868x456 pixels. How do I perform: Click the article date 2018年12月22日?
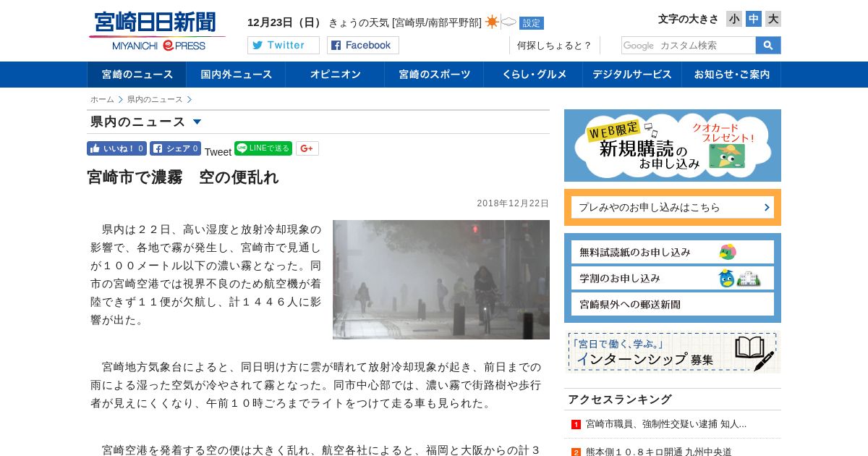pyautogui.click(x=513, y=203)
